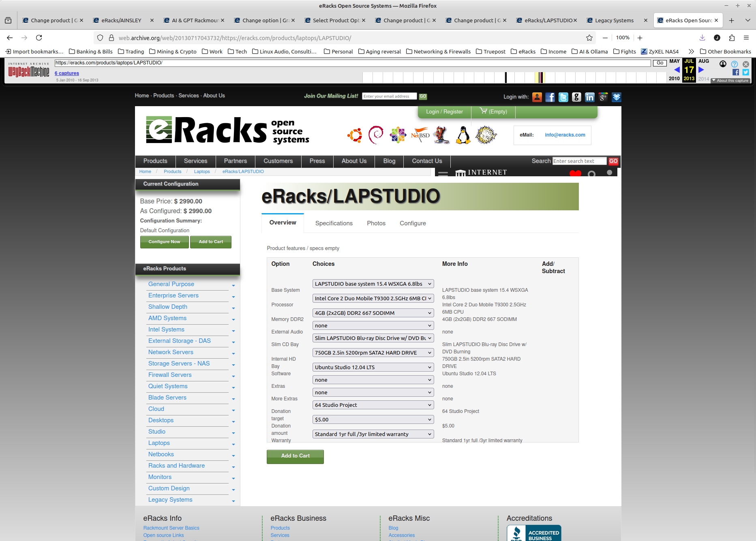Open the Partners nav menu item

tap(235, 161)
